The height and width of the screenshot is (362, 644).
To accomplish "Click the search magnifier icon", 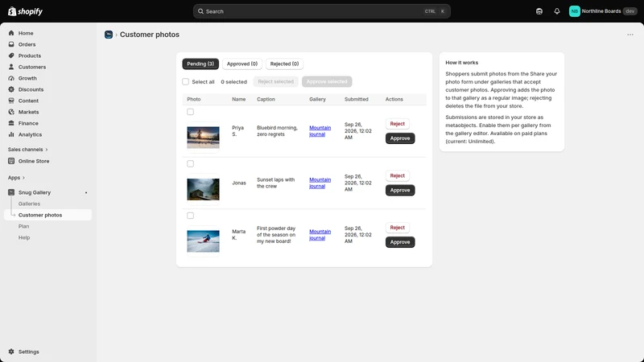I will click(x=200, y=11).
